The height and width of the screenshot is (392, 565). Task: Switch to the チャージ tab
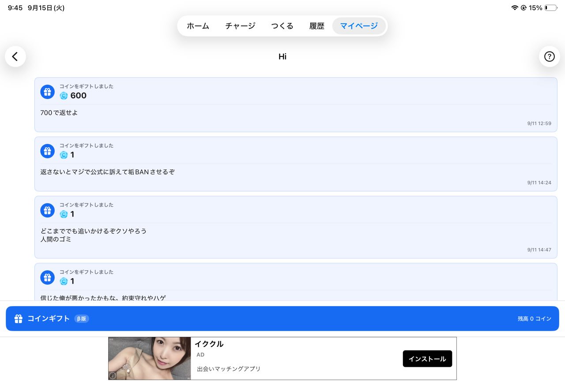tap(240, 26)
